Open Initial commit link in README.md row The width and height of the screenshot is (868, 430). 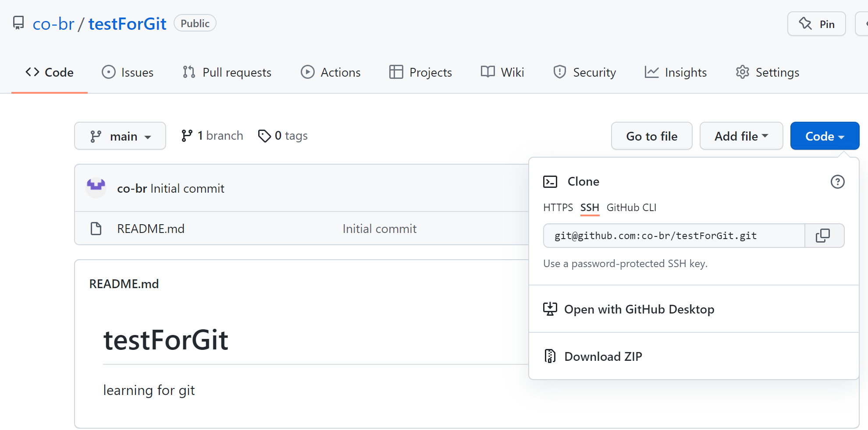(x=379, y=229)
